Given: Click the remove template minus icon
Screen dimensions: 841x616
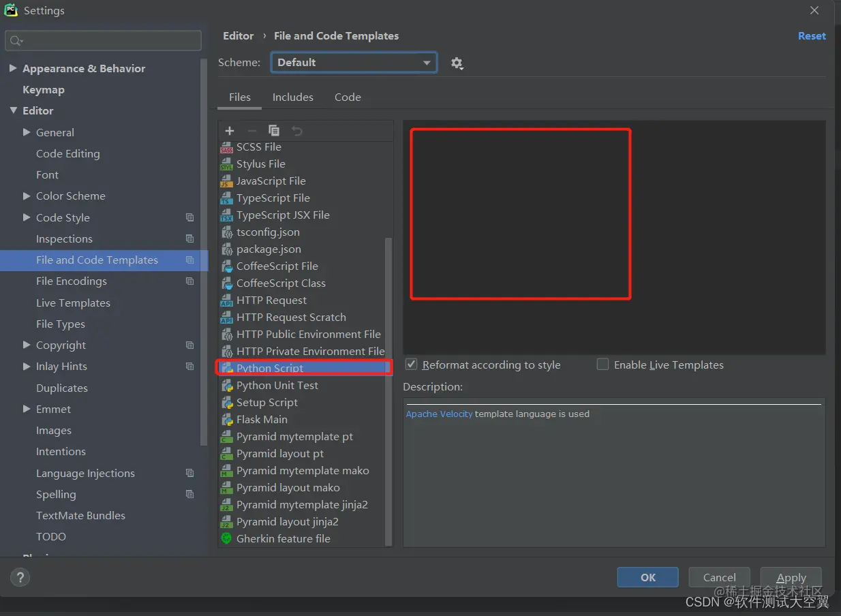Looking at the screenshot, I should click(251, 131).
